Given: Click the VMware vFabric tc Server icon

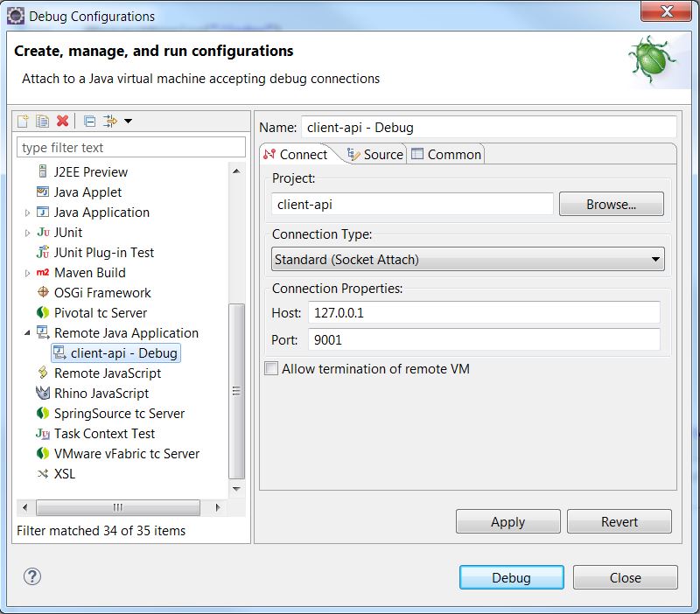Looking at the screenshot, I should [43, 453].
